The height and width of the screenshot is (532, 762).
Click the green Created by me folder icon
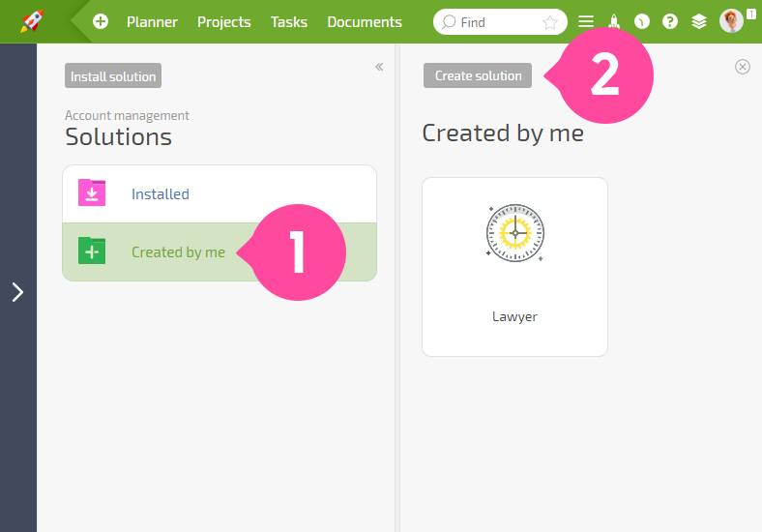coord(92,251)
